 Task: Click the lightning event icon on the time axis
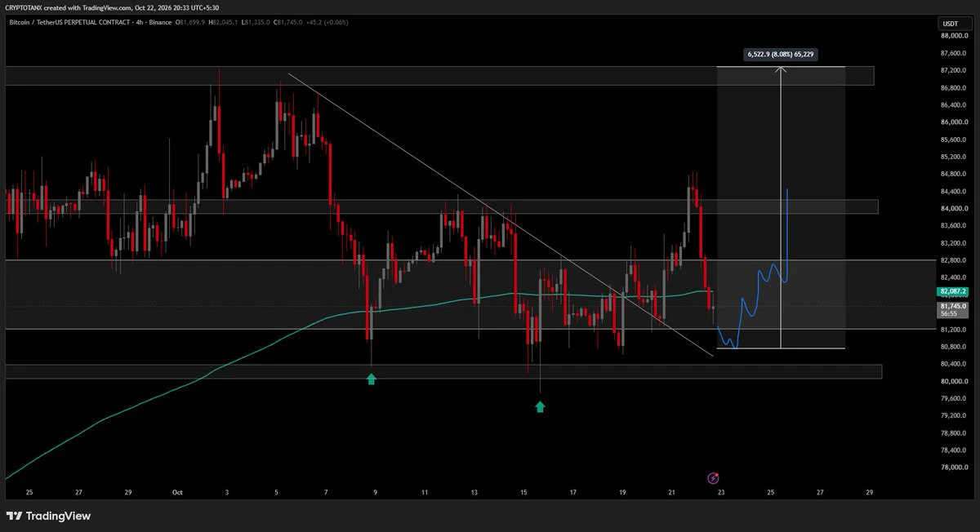(x=713, y=477)
